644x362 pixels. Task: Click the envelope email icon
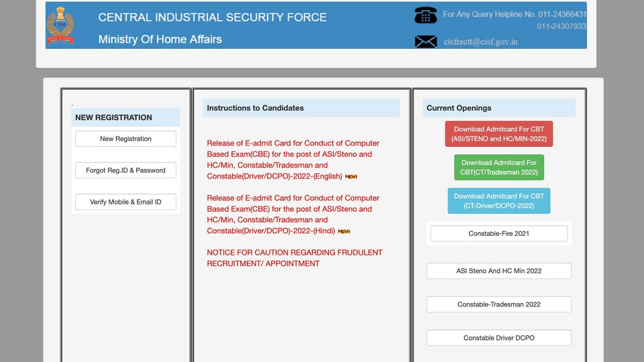click(x=425, y=42)
